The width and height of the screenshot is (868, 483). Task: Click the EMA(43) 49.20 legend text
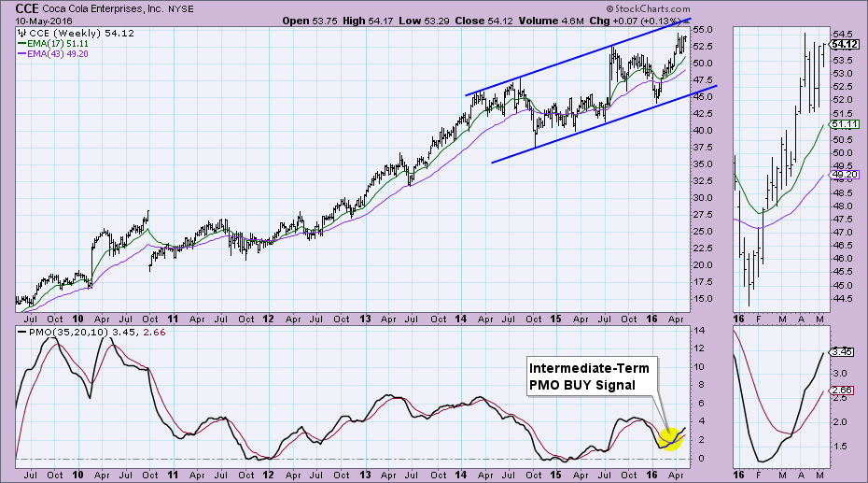[x=58, y=54]
